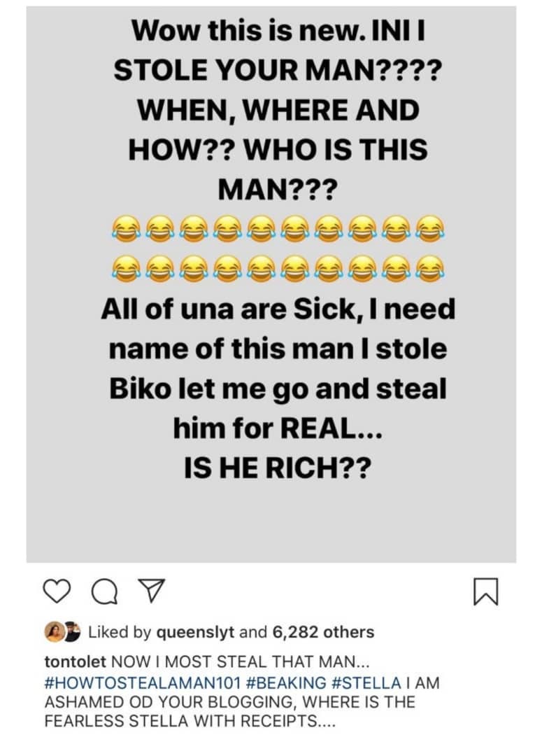The height and width of the screenshot is (756, 542).
Task: Tap the heart icon to like post
Action: [x=55, y=594]
